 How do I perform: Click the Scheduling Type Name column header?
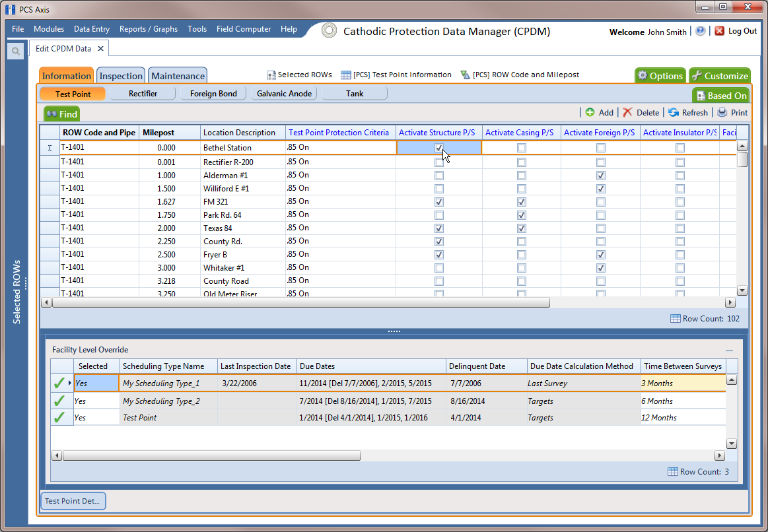point(168,366)
